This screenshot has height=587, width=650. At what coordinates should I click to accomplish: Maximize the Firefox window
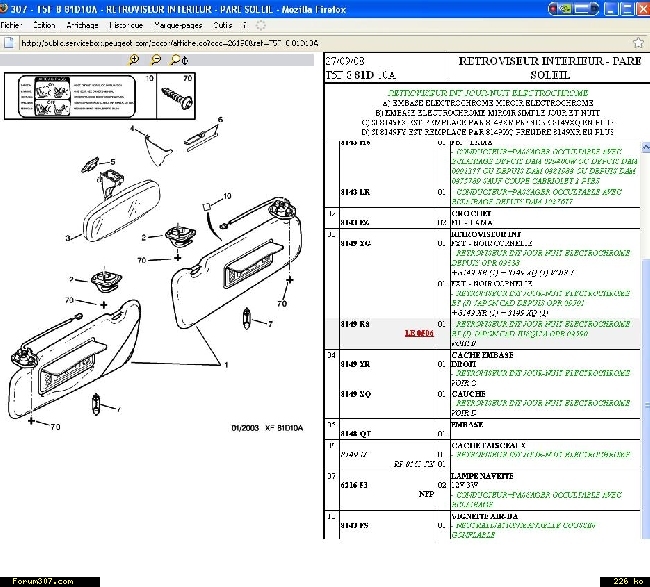click(627, 9)
